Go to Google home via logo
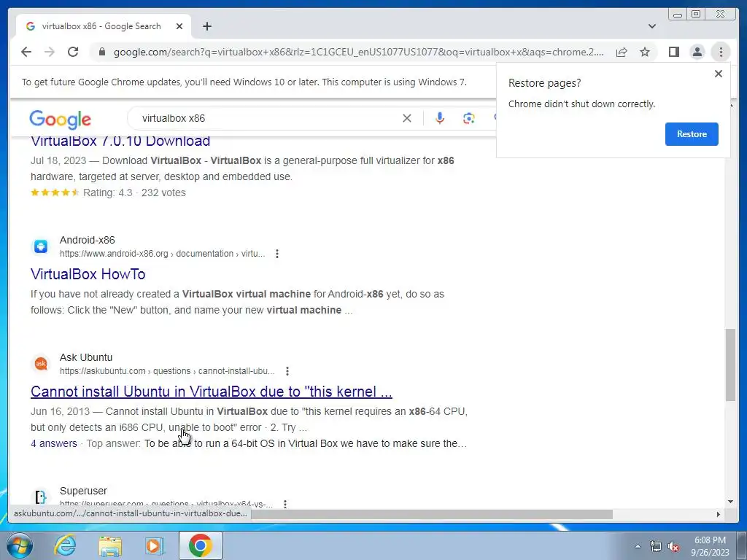747x560 pixels. click(x=60, y=119)
